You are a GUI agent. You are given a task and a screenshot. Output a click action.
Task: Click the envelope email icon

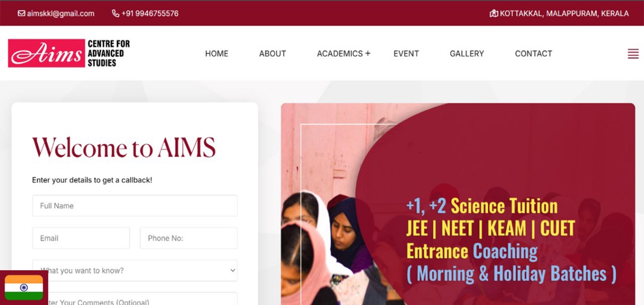21,14
